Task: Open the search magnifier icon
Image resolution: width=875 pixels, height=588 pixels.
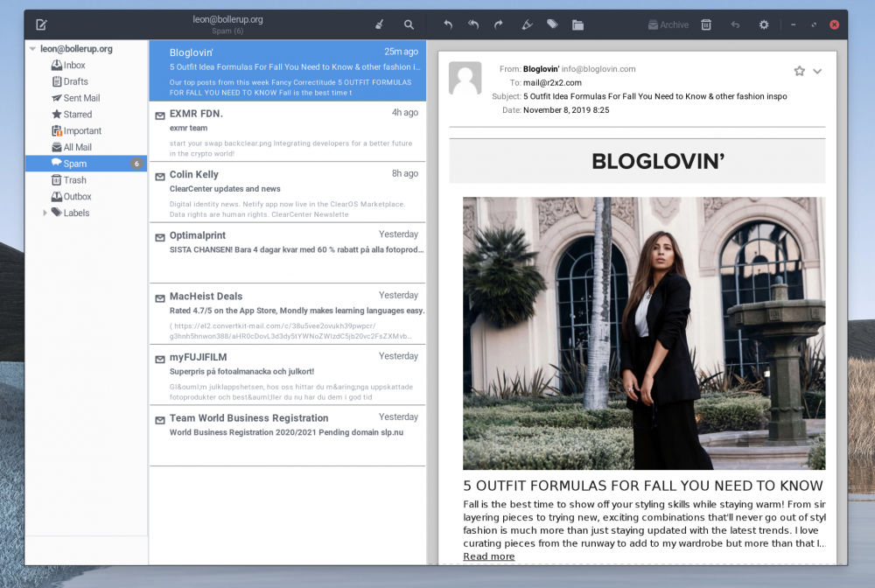Action: point(409,24)
